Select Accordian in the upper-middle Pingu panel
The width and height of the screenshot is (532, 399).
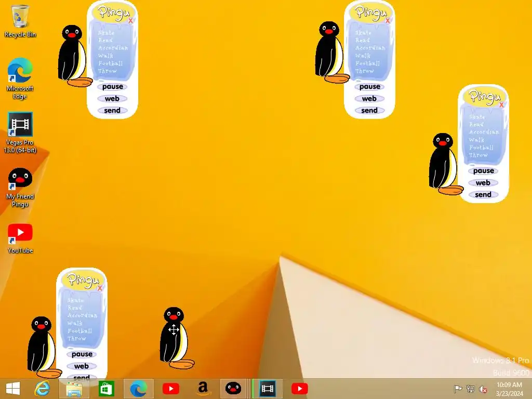pyautogui.click(x=370, y=48)
